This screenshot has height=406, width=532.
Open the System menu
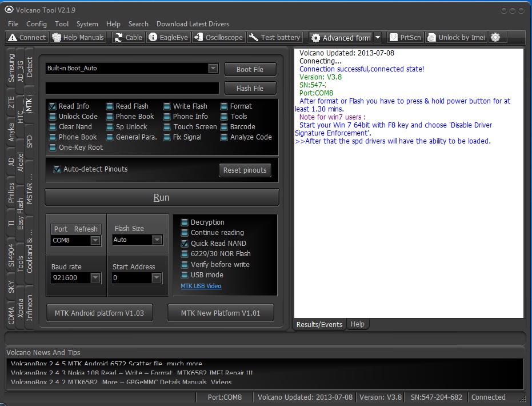click(x=87, y=24)
